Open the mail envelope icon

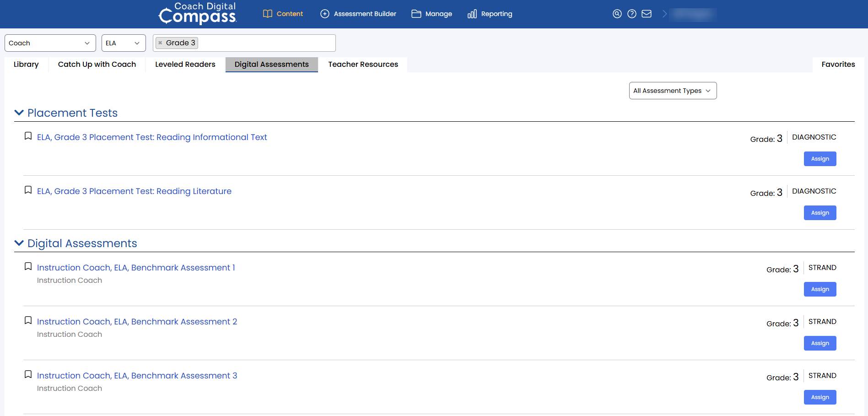point(647,14)
